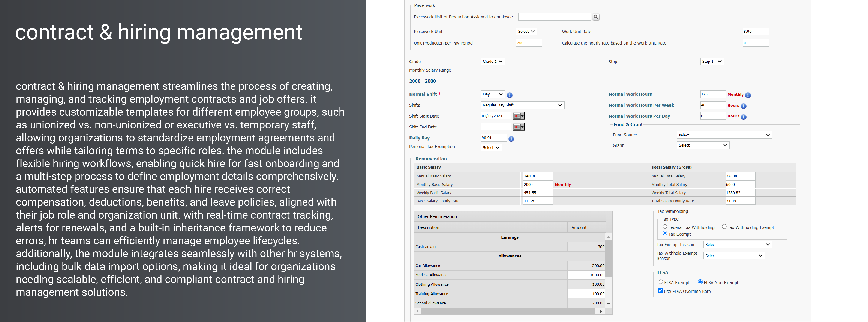Image resolution: width=868 pixels, height=322 pixels.
Task: Click Normal Work Hours Per Week field
Action: click(x=713, y=105)
